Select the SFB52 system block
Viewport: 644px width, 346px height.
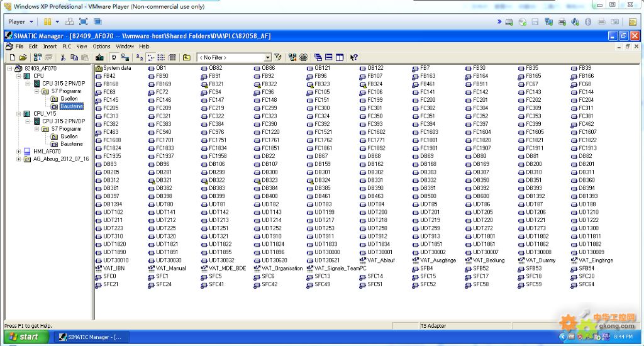coord(477,269)
